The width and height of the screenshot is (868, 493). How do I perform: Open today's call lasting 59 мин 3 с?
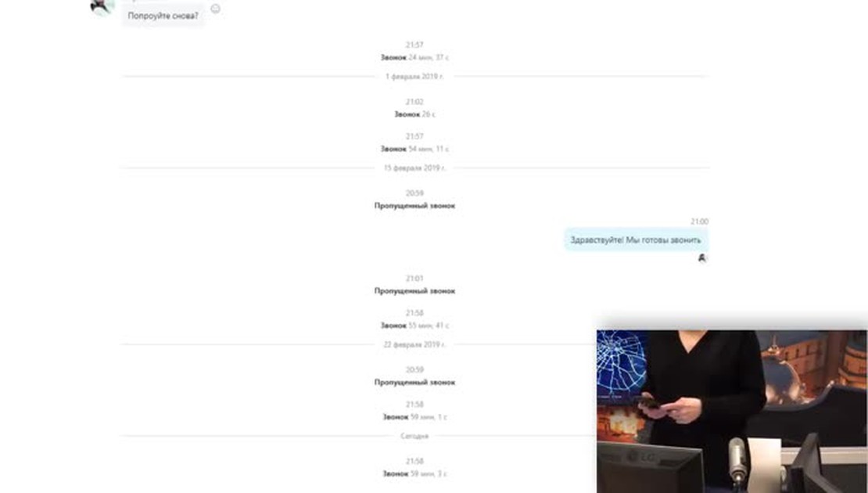pos(414,473)
